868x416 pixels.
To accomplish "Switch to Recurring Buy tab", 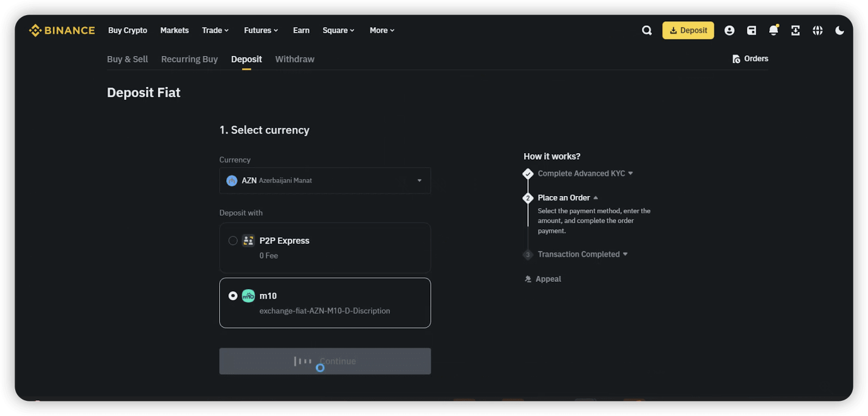I will [189, 59].
